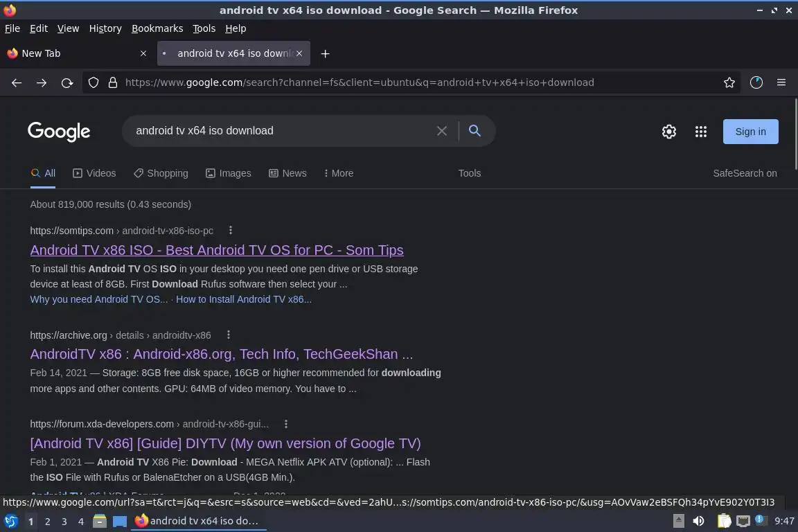Open the Bookmarks menu
The height and width of the screenshot is (532, 798).
[x=157, y=28]
